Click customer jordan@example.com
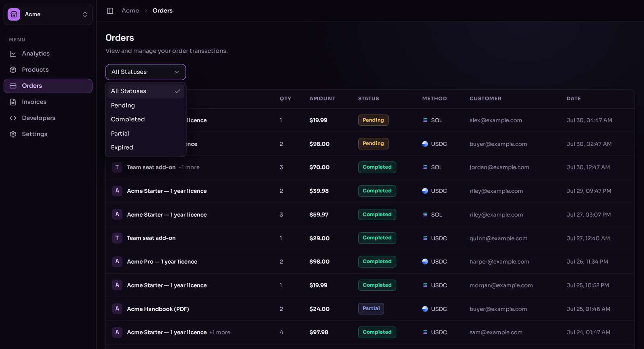The width and height of the screenshot is (644, 349). tap(500, 167)
